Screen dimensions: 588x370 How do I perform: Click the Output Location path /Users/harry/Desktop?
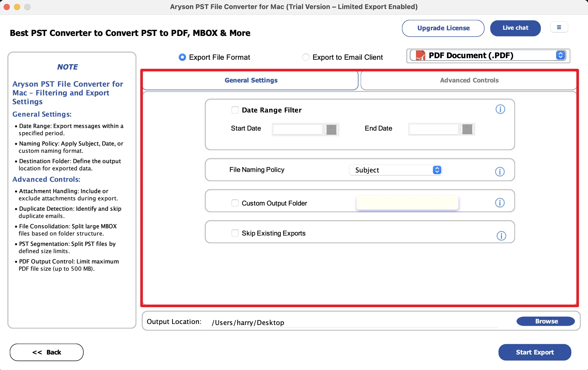click(354, 323)
